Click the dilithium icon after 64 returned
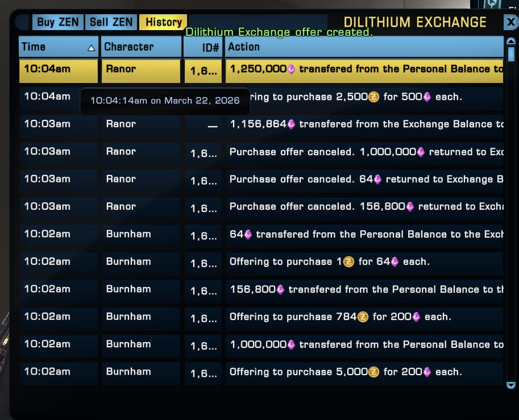Image resolution: width=519 pixels, height=420 pixels. (x=377, y=180)
